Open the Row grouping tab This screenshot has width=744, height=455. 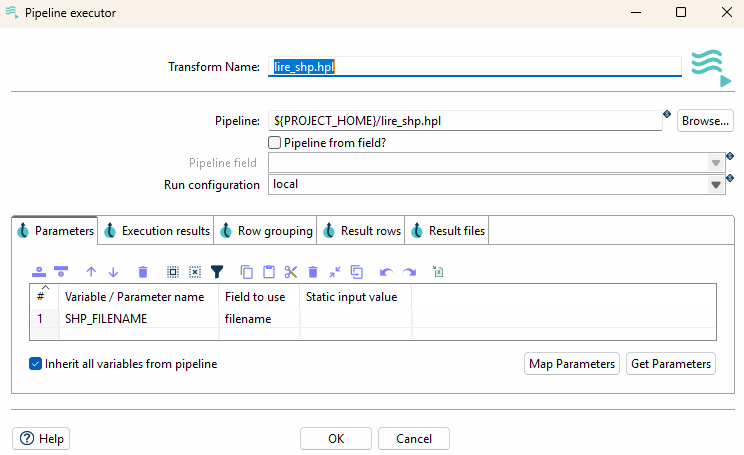point(265,231)
